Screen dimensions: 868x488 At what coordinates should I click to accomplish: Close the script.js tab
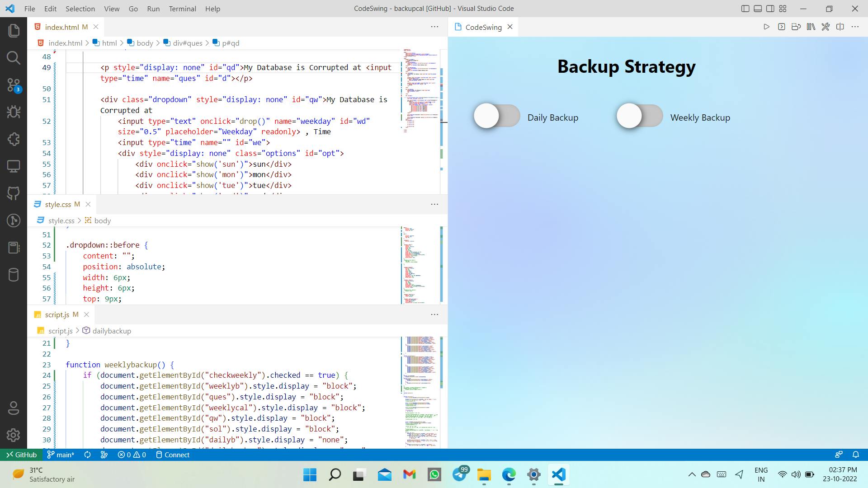pyautogui.click(x=87, y=314)
